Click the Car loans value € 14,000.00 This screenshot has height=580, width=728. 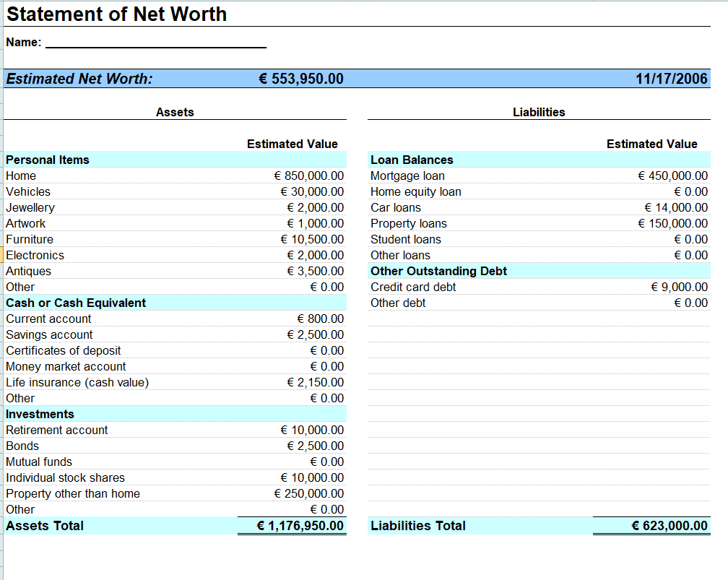(676, 207)
